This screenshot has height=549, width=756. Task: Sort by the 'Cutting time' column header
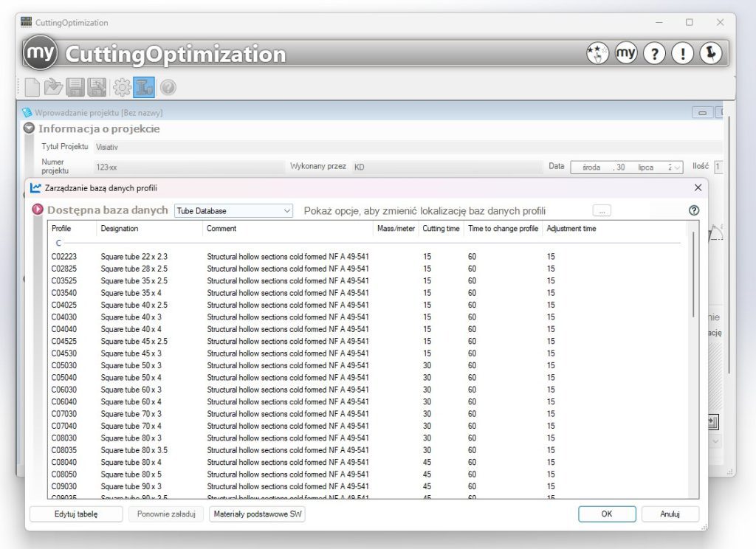pos(441,229)
